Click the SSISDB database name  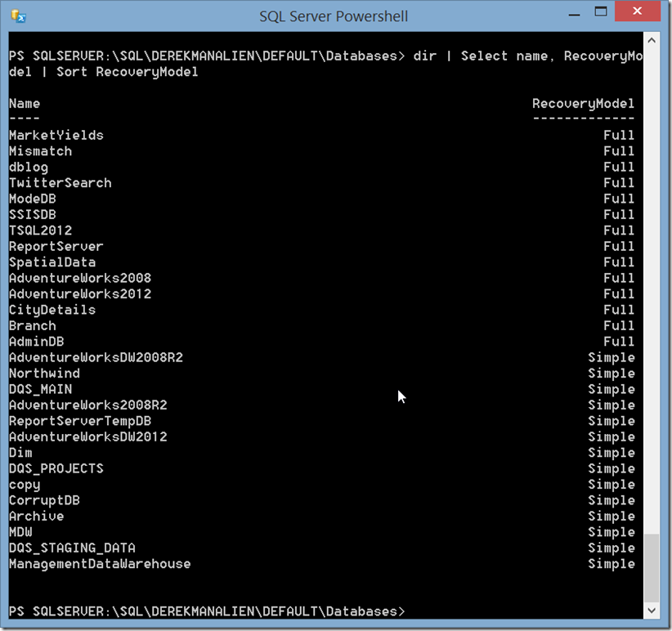point(33,215)
